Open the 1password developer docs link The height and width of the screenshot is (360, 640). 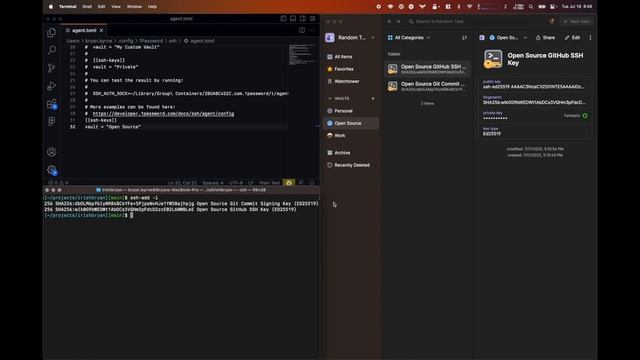tap(163, 113)
